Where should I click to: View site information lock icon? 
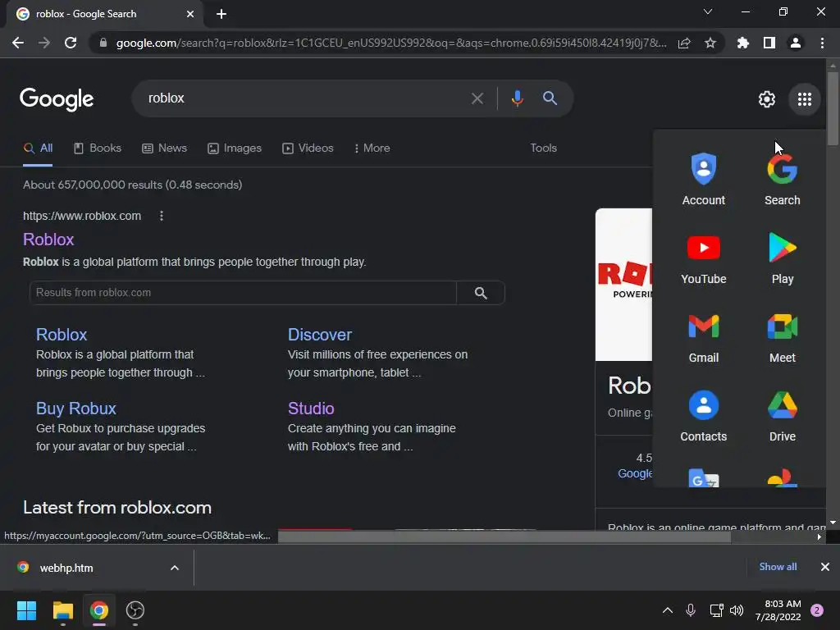click(x=103, y=43)
